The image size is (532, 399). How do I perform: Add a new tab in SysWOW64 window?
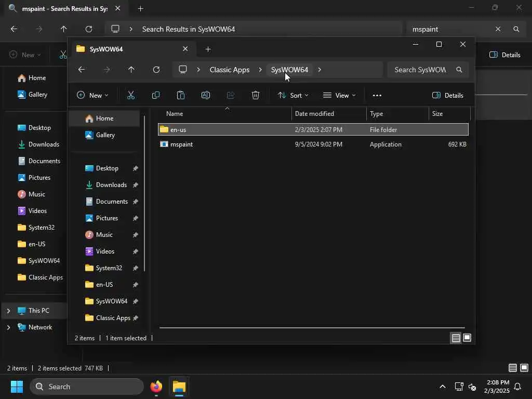pyautogui.click(x=208, y=49)
